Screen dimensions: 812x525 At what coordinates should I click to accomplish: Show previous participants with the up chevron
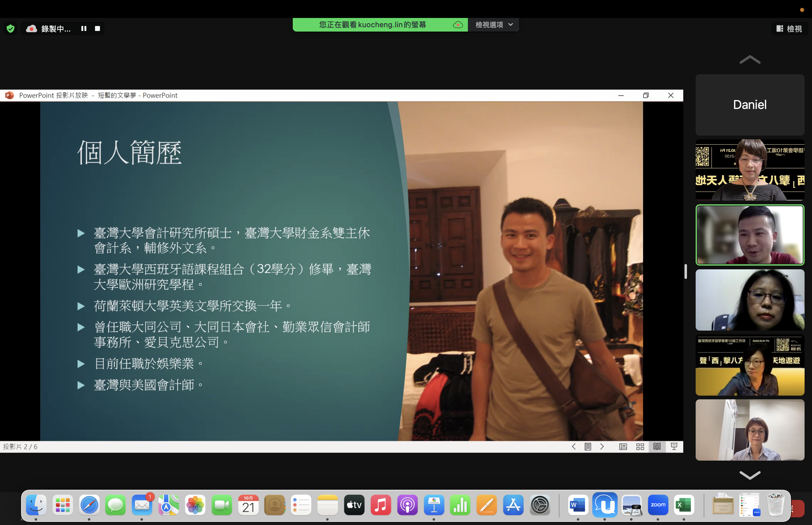[750, 60]
